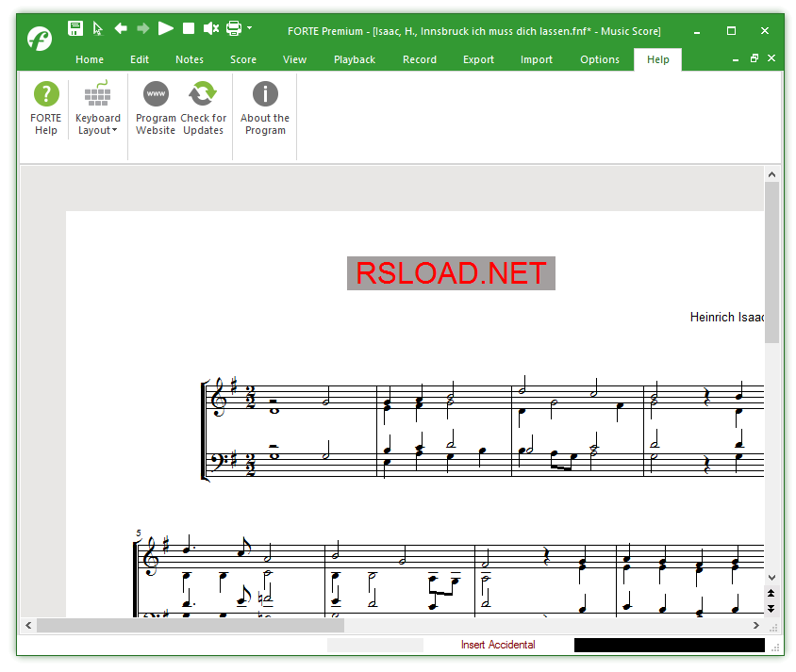796x672 pixels.
Task: Open the Record ribbon tab
Action: 420,59
